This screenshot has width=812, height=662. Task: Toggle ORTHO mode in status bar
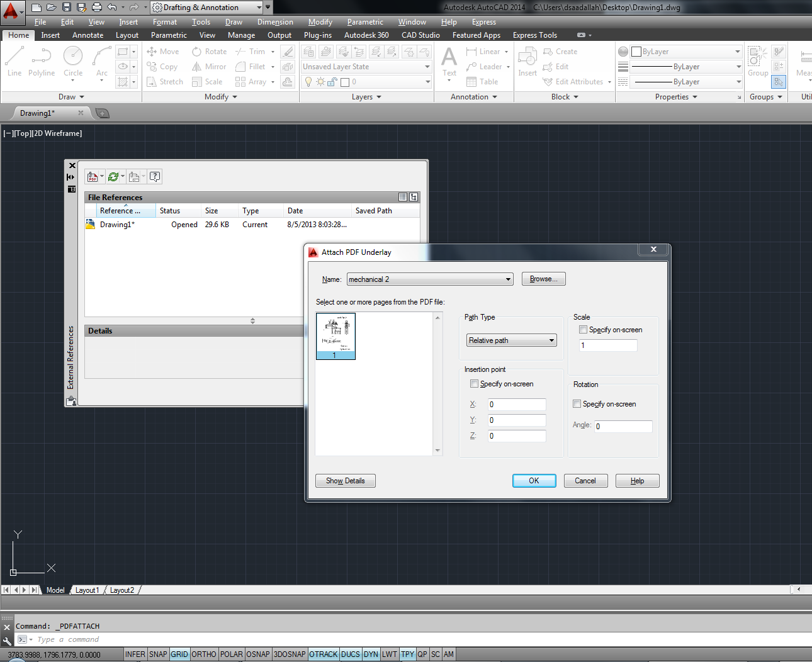pos(204,654)
